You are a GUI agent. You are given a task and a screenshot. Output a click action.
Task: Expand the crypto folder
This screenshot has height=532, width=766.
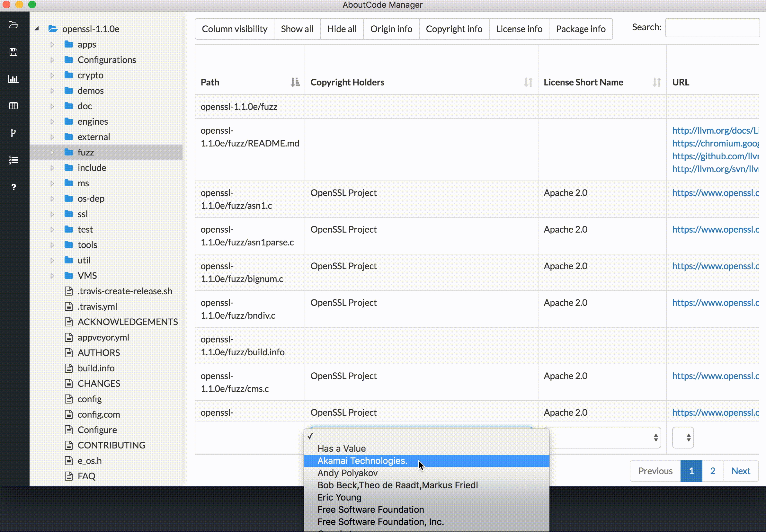point(52,75)
